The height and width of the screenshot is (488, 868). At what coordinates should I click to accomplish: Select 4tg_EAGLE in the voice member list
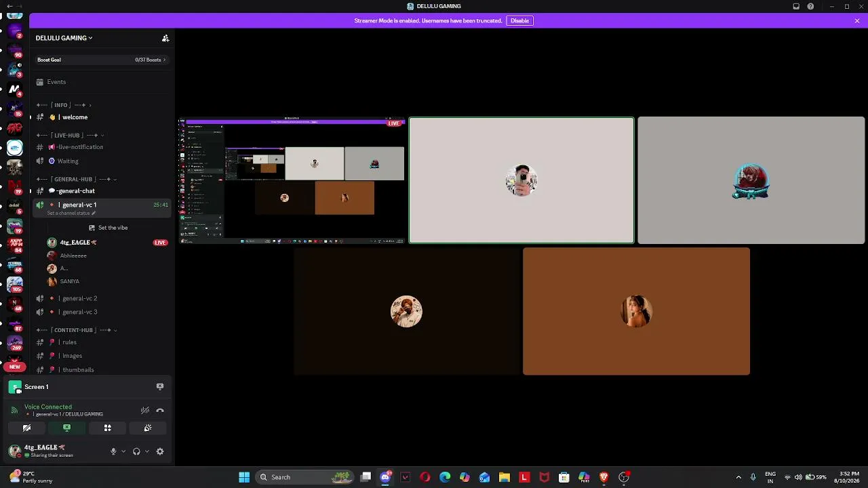[71, 243]
